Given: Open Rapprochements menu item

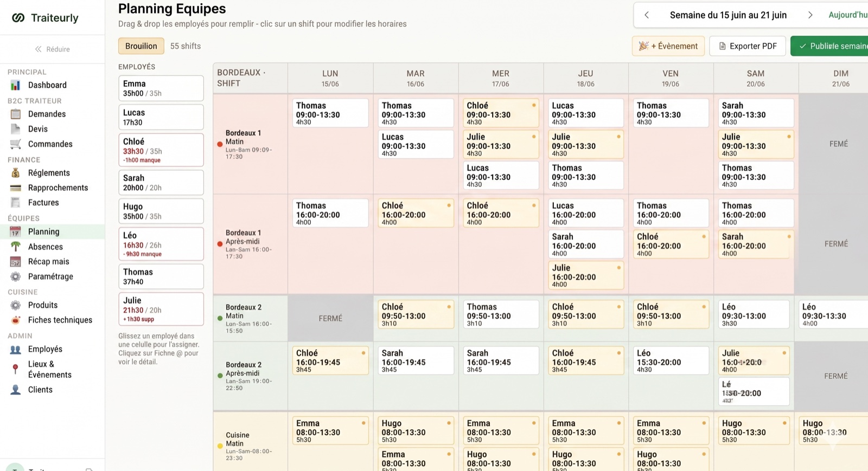Looking at the screenshot, I should (58, 188).
